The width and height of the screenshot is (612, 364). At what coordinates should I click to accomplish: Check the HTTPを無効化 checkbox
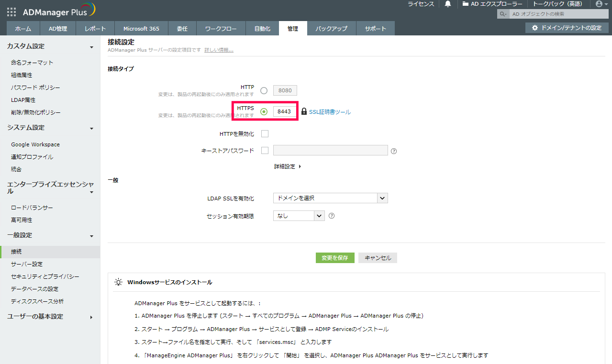pyautogui.click(x=265, y=133)
